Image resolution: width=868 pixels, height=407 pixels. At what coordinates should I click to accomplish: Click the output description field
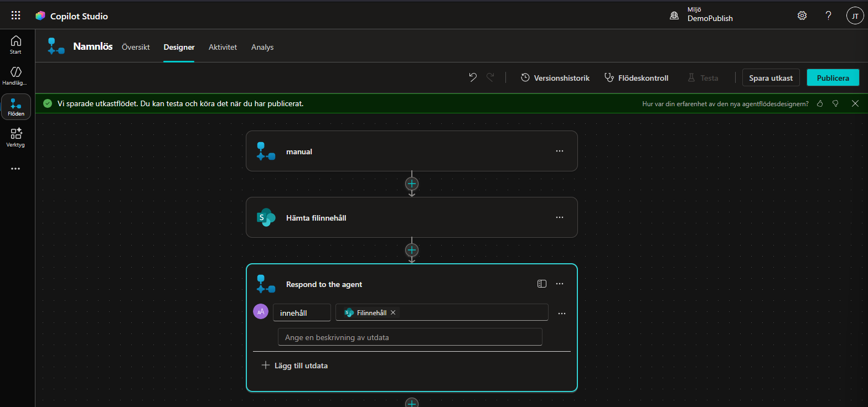point(410,337)
